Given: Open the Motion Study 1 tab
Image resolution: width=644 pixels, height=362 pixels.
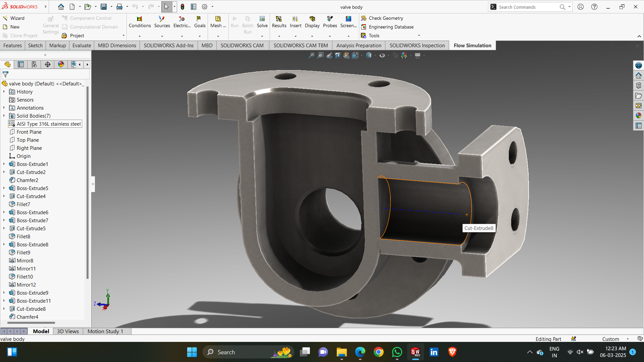Looking at the screenshot, I should (x=105, y=331).
